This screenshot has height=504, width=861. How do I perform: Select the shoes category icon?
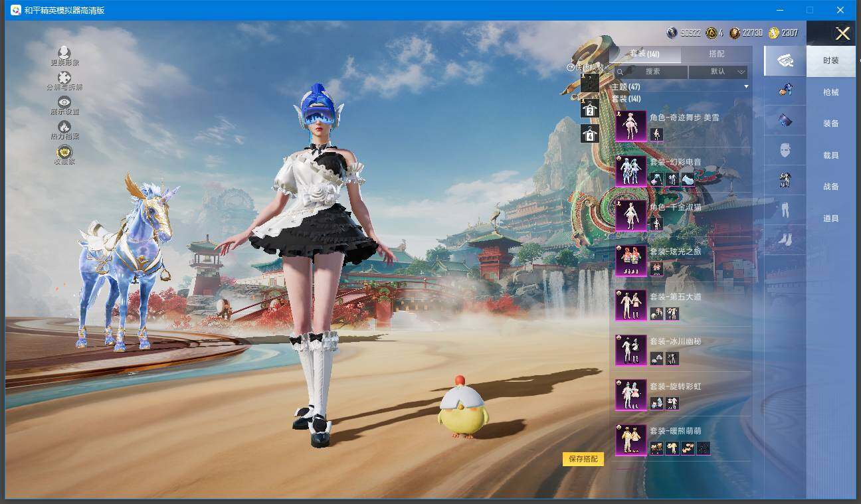coord(785,239)
